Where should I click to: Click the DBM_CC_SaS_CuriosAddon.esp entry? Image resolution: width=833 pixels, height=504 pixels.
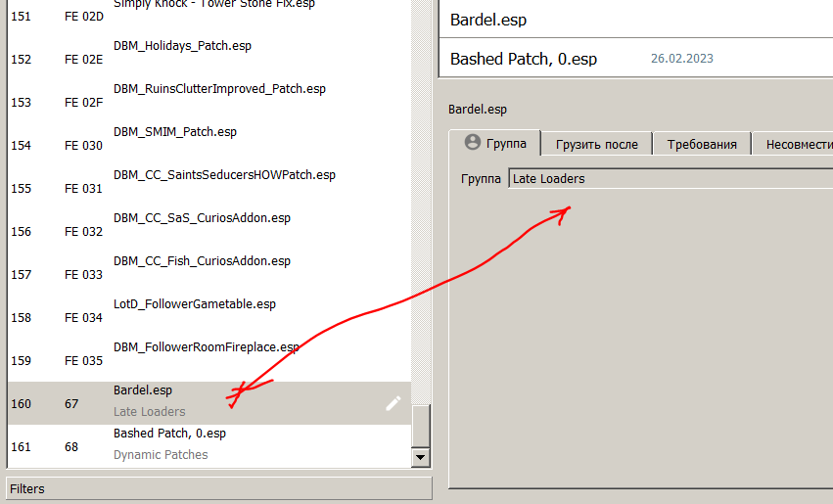click(x=202, y=218)
